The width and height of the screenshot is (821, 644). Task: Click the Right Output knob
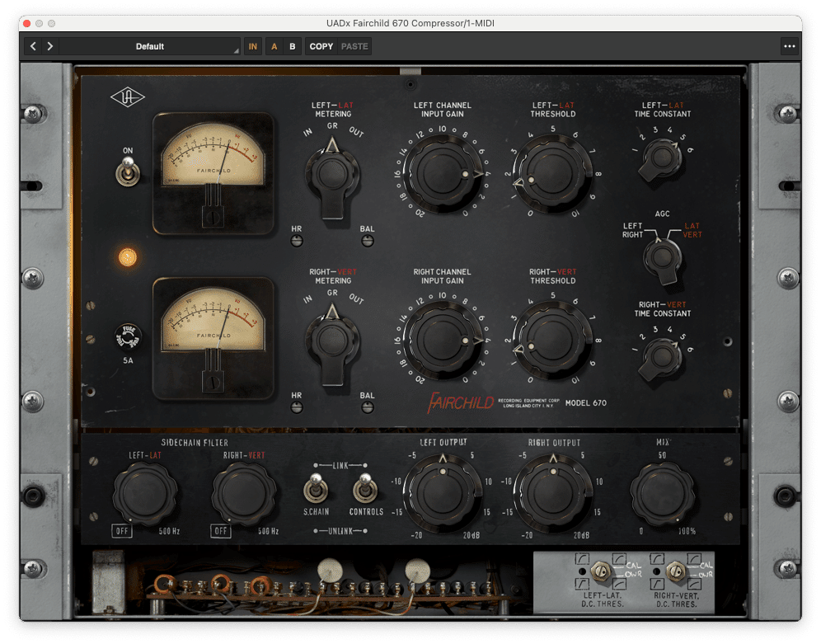click(553, 493)
